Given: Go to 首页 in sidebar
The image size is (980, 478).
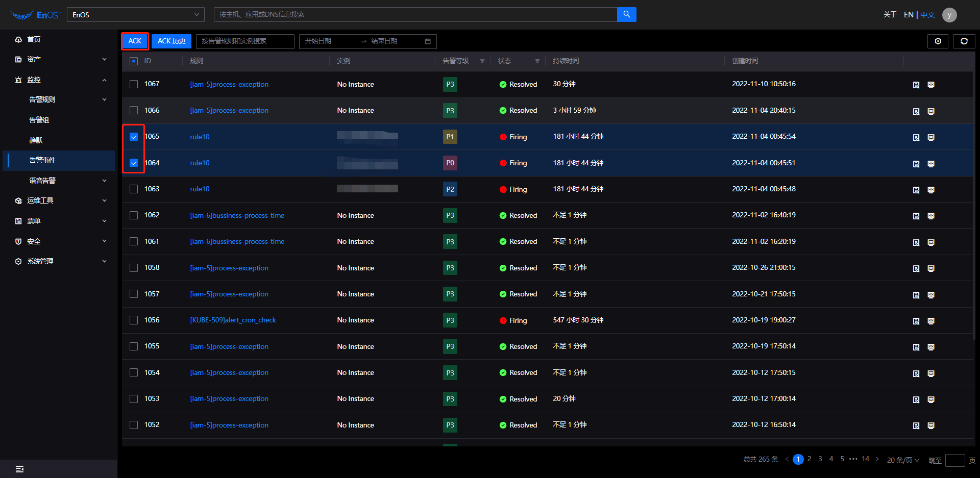Looking at the screenshot, I should tap(34, 39).
